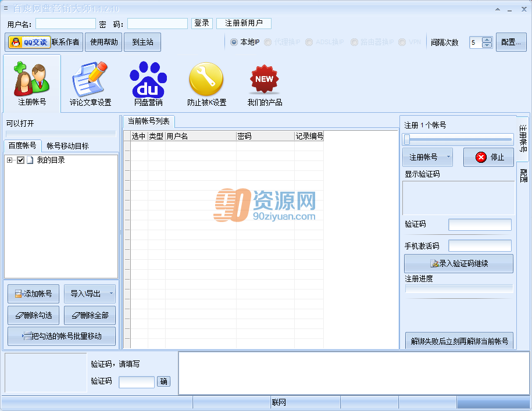The image size is (532, 411).
Task: Open the vertical 注册帐号 side tab
Action: 523,138
